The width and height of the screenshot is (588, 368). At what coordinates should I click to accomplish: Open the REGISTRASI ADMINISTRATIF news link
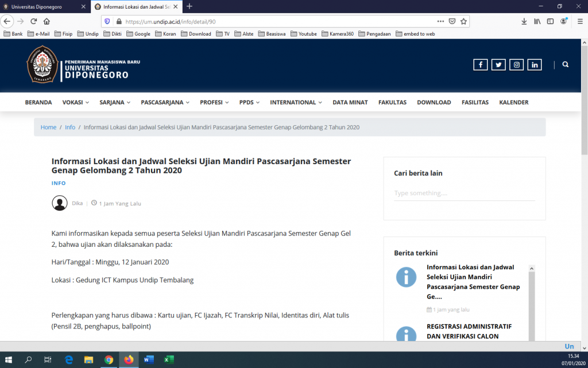point(469,331)
